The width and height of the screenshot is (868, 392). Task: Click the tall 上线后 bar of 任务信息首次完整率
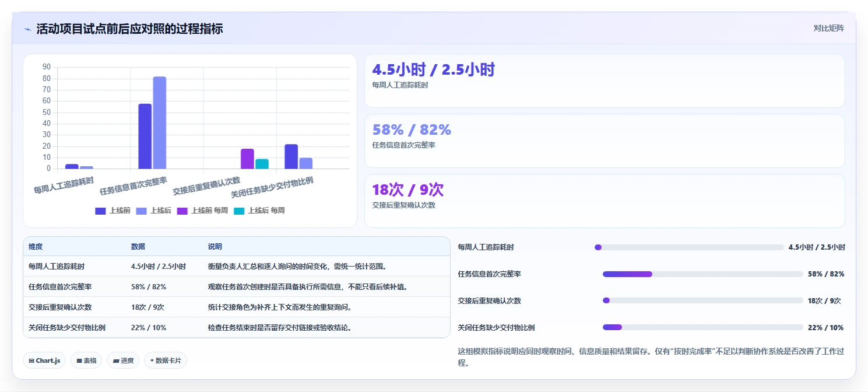[x=160, y=123]
